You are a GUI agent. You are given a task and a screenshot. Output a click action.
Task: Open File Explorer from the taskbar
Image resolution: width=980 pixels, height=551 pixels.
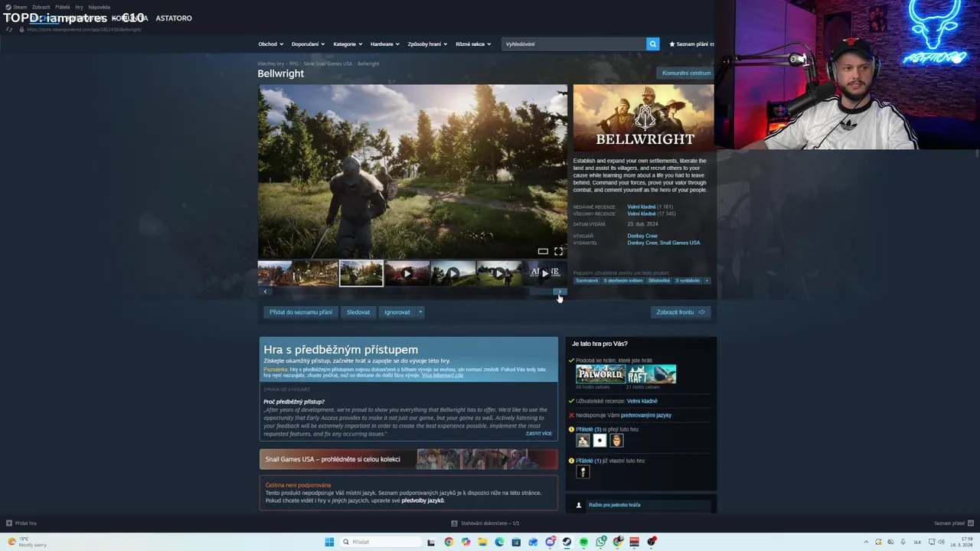pos(482,542)
